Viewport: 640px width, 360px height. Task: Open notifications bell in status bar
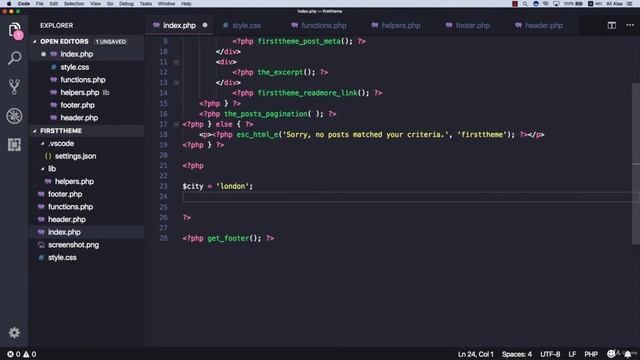coord(628,354)
